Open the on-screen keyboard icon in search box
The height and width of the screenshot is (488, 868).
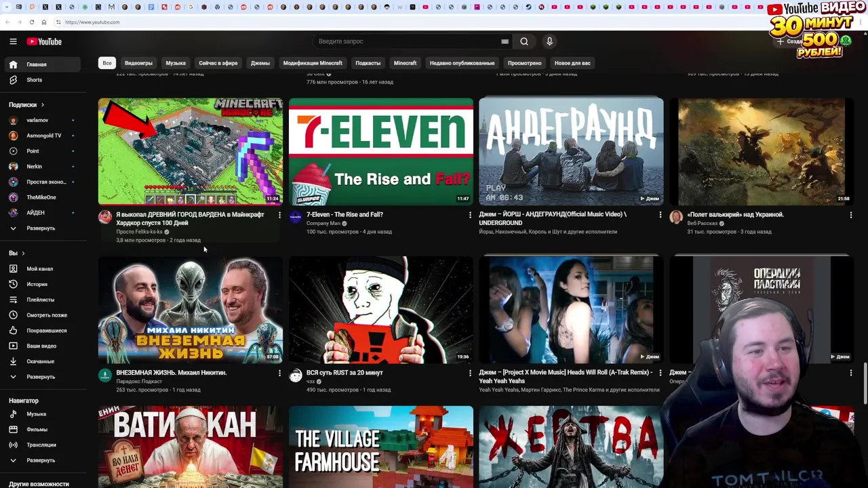point(505,41)
